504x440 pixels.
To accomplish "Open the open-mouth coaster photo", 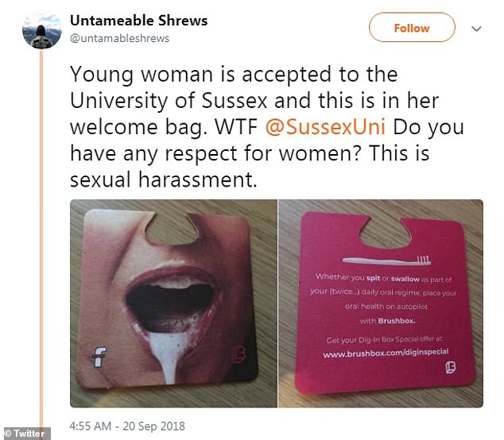I will coord(173,303).
